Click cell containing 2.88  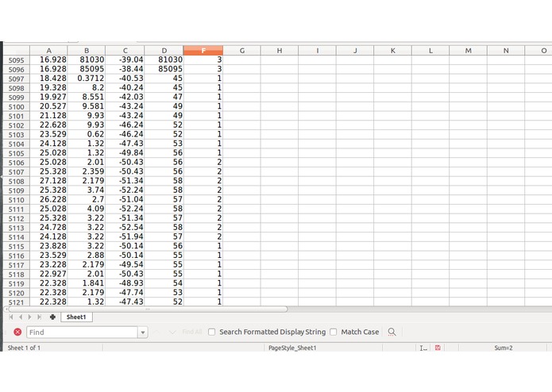click(x=87, y=256)
